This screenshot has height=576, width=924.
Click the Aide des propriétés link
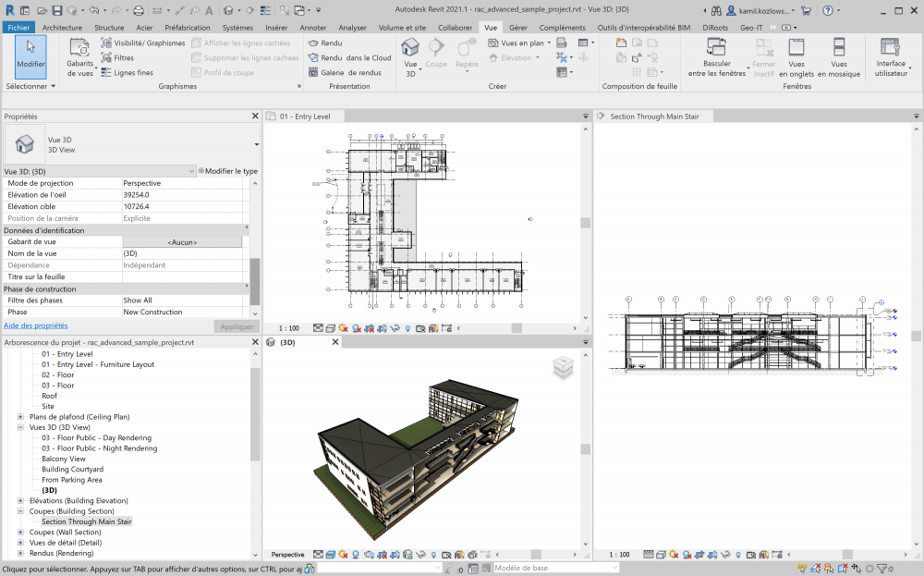[x=36, y=325]
